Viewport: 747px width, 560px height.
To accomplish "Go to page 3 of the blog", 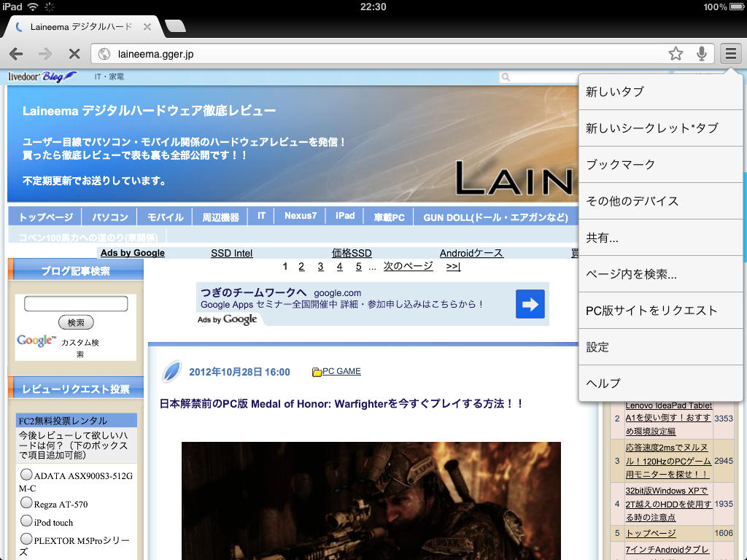I will click(x=321, y=266).
